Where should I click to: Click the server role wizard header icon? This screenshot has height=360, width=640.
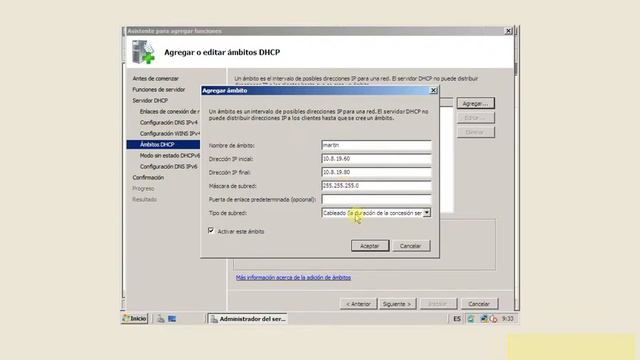tap(143, 52)
